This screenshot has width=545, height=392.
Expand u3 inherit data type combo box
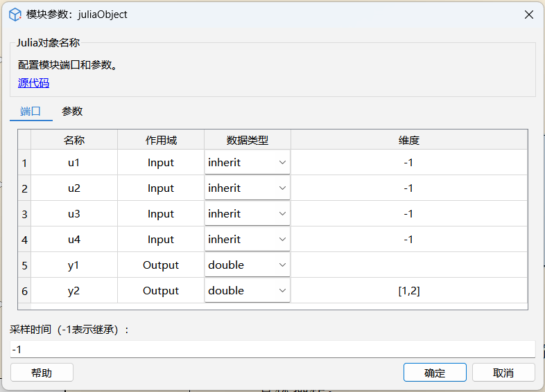[x=247, y=214]
